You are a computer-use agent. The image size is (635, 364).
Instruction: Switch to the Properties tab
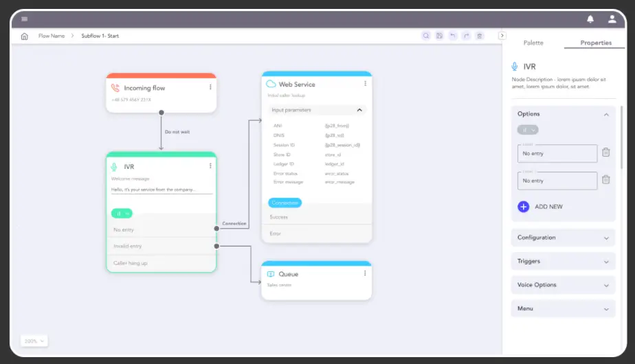coord(596,43)
